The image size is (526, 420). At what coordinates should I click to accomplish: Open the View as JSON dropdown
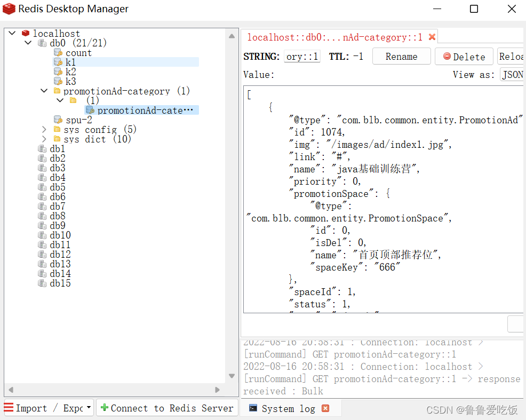512,75
